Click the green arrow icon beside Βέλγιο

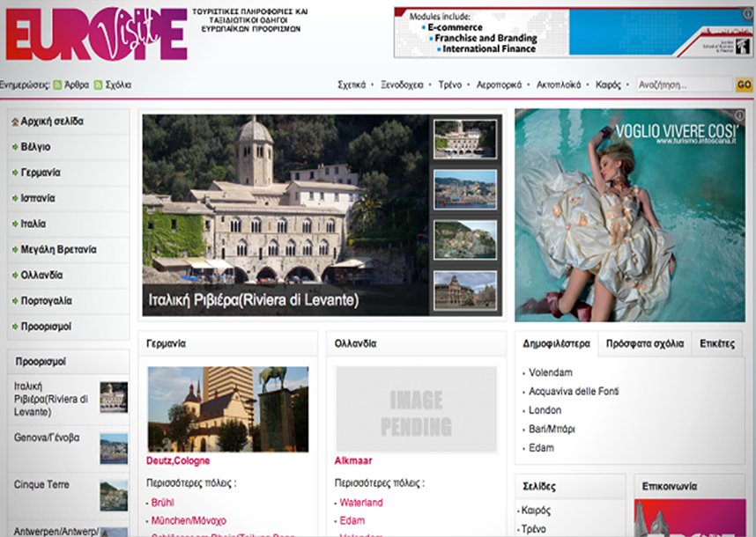point(14,147)
